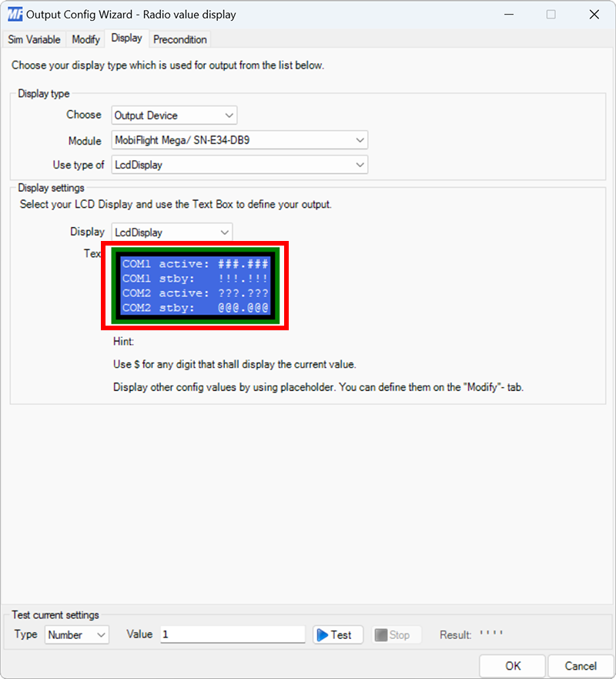Expand the Module selection dropdown
The image size is (616, 679).
click(x=359, y=139)
